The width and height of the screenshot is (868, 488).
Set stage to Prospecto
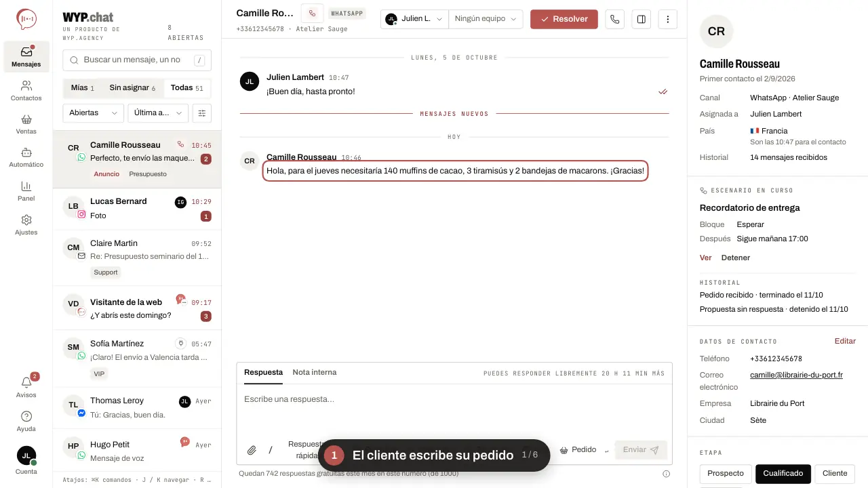(726, 474)
